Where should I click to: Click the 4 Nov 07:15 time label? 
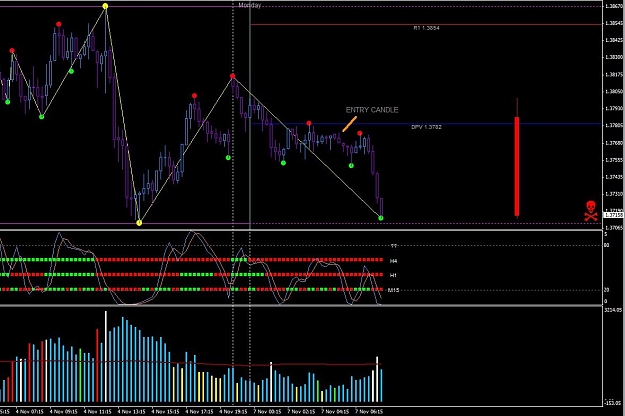pos(29,411)
